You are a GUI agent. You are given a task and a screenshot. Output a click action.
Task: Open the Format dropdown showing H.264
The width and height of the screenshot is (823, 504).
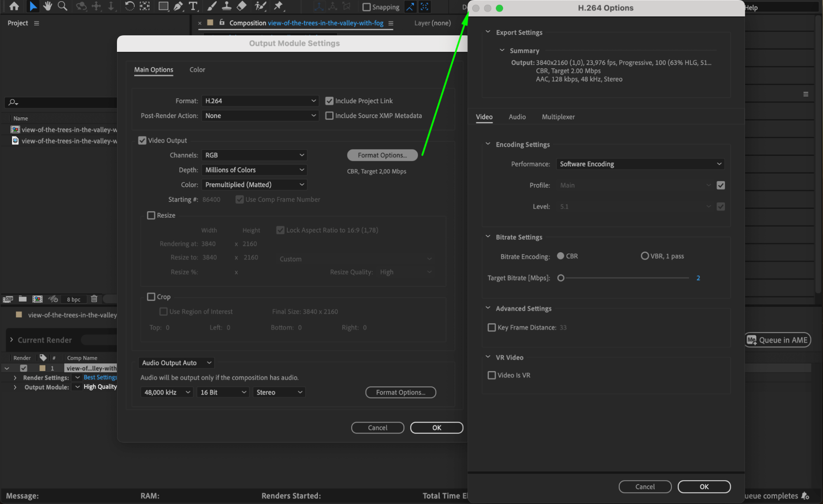coord(260,101)
